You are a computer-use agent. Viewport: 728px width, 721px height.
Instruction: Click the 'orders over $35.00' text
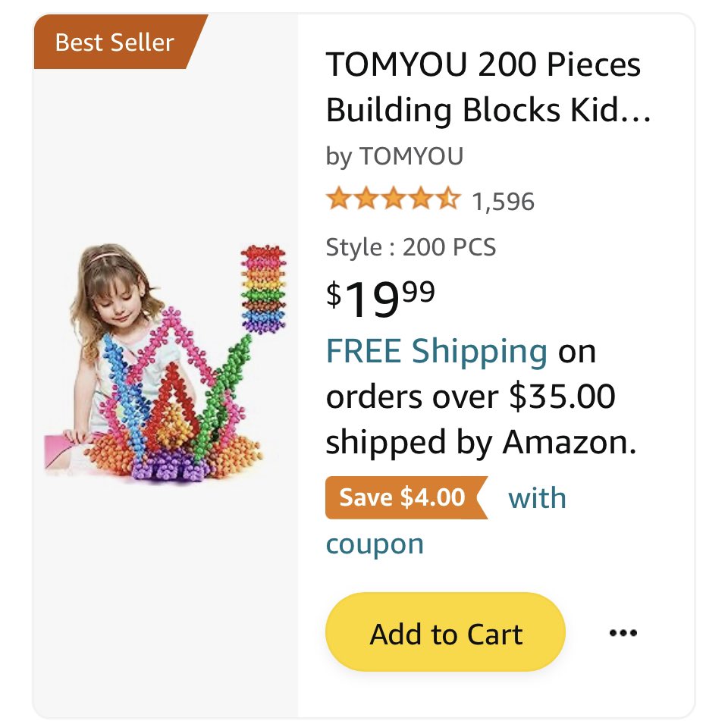pos(470,397)
